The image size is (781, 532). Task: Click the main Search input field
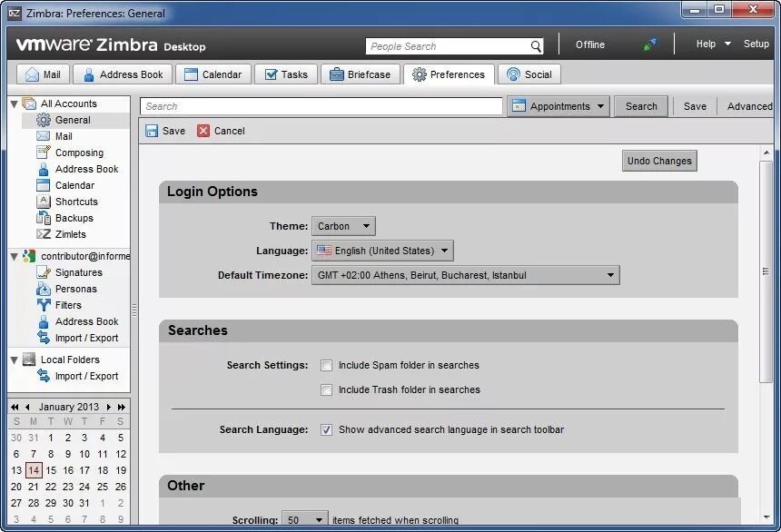[321, 106]
